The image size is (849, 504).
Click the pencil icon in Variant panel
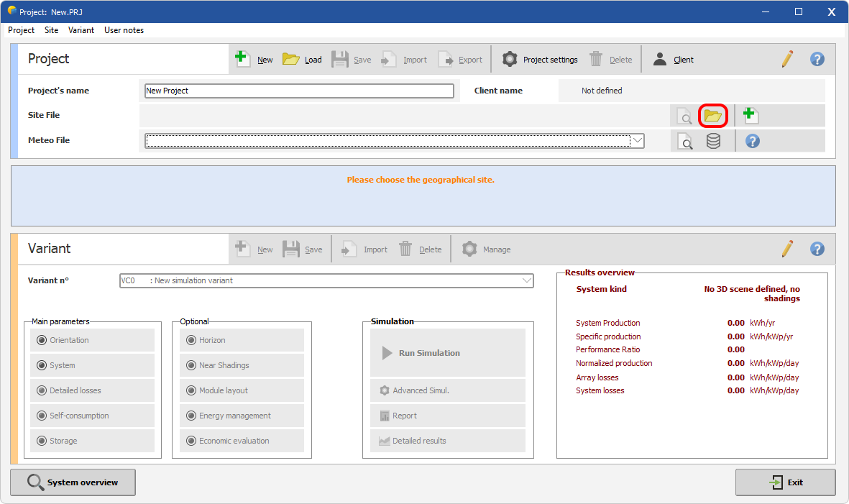(x=787, y=249)
